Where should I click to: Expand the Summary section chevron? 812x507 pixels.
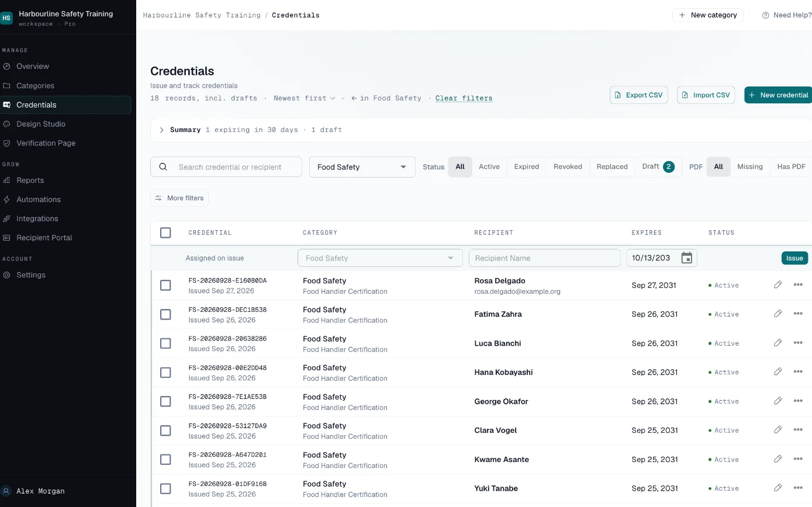coord(162,130)
